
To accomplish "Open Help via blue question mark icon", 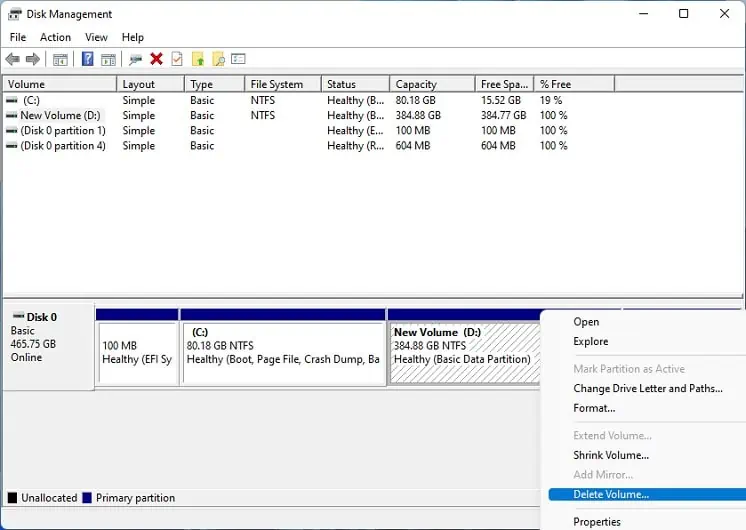I will click(88, 60).
